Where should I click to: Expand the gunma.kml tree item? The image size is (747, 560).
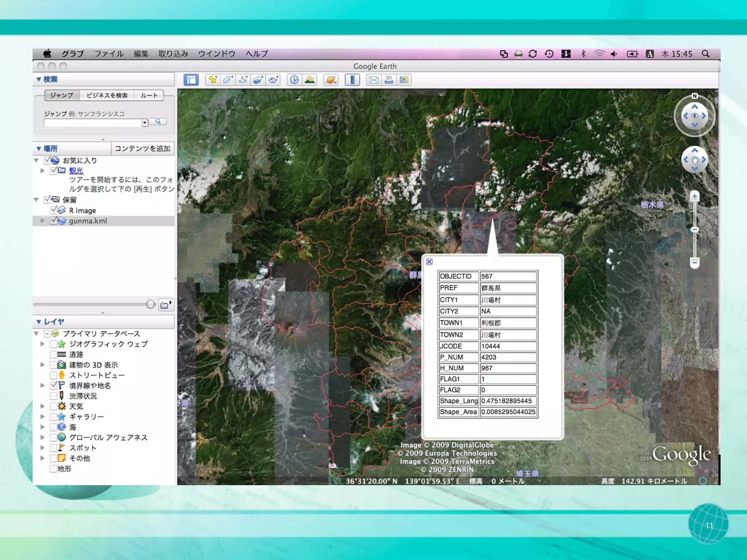click(42, 221)
